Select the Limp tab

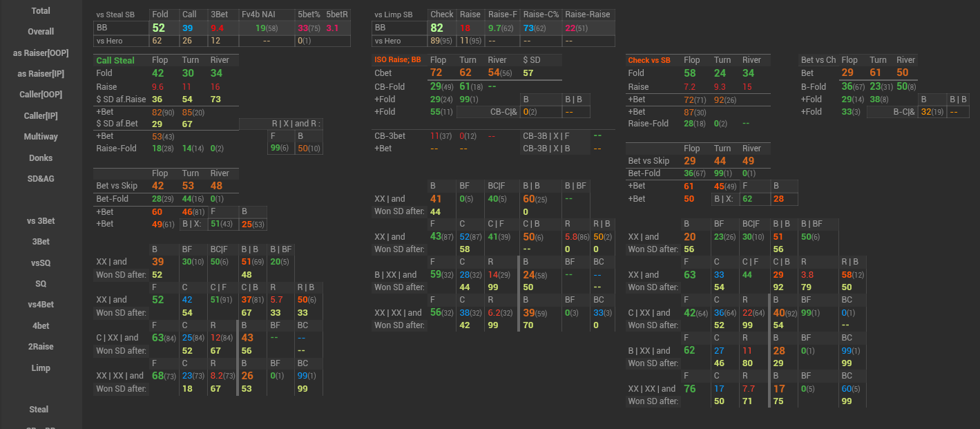click(41, 368)
